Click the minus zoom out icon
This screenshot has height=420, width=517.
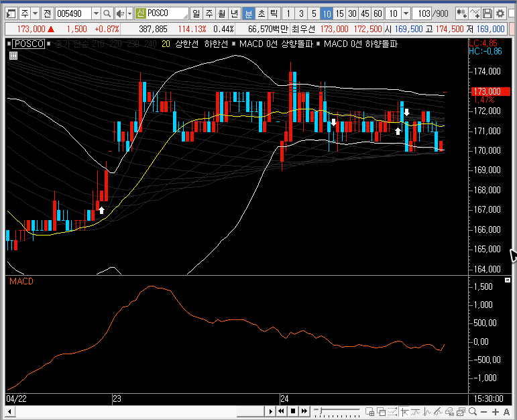[x=483, y=412]
